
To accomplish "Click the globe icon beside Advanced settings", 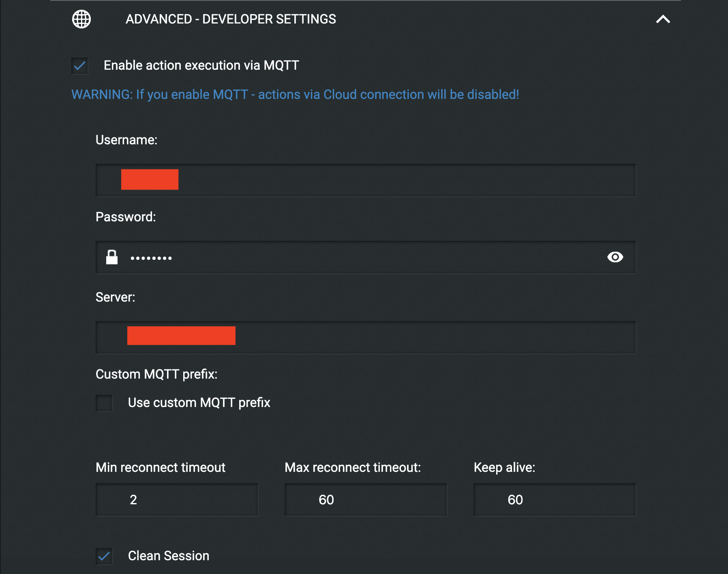I will click(81, 19).
